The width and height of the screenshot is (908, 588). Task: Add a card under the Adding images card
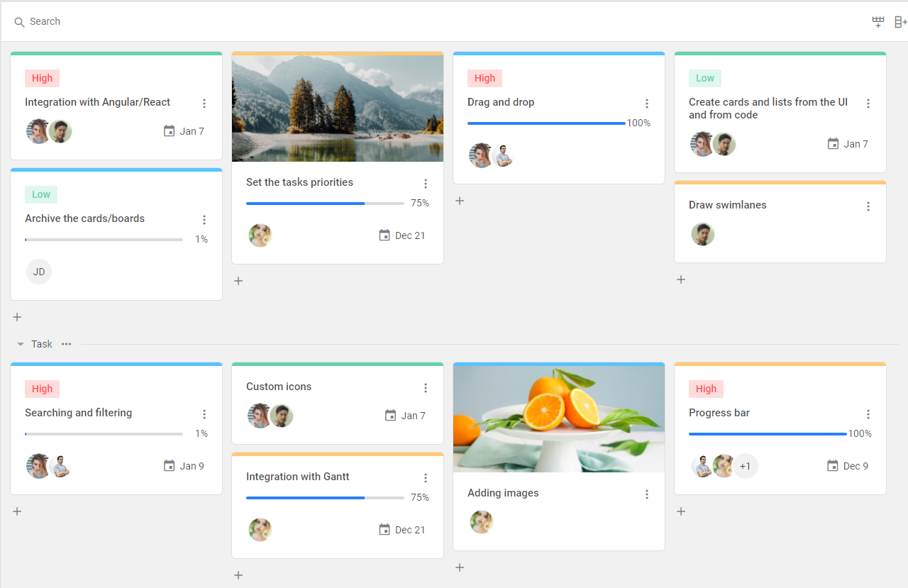[x=460, y=567]
